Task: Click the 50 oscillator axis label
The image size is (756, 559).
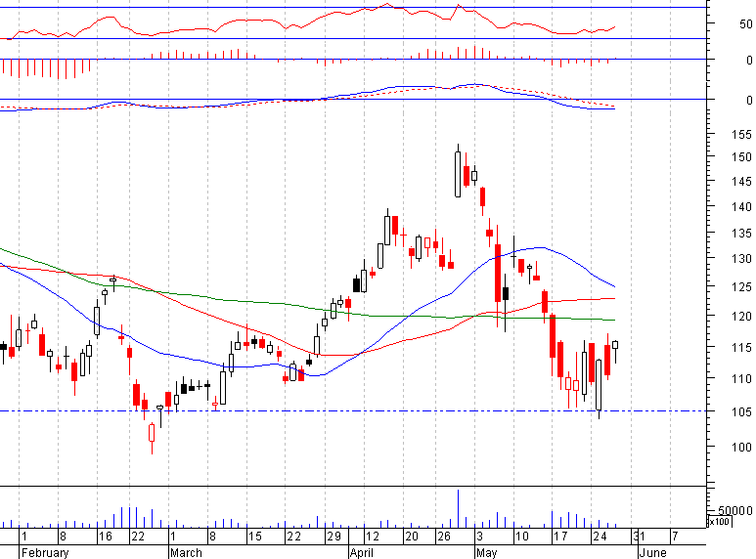Action: coord(745,24)
